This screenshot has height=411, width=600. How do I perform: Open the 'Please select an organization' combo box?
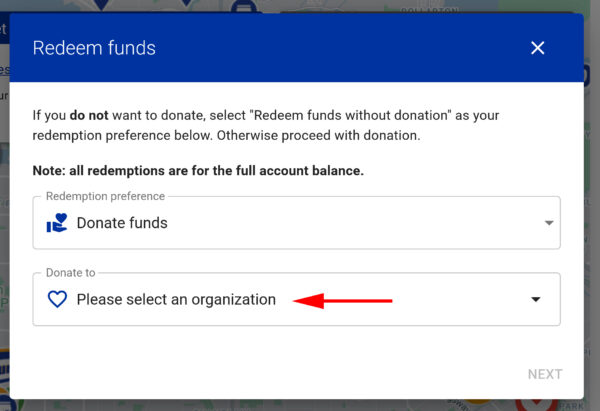click(x=297, y=299)
